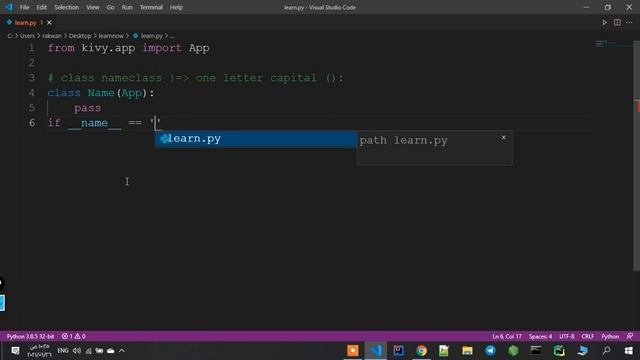Viewport: 640px width, 360px height.
Task: Open command prompt from taskbar
Action: tap(536, 351)
